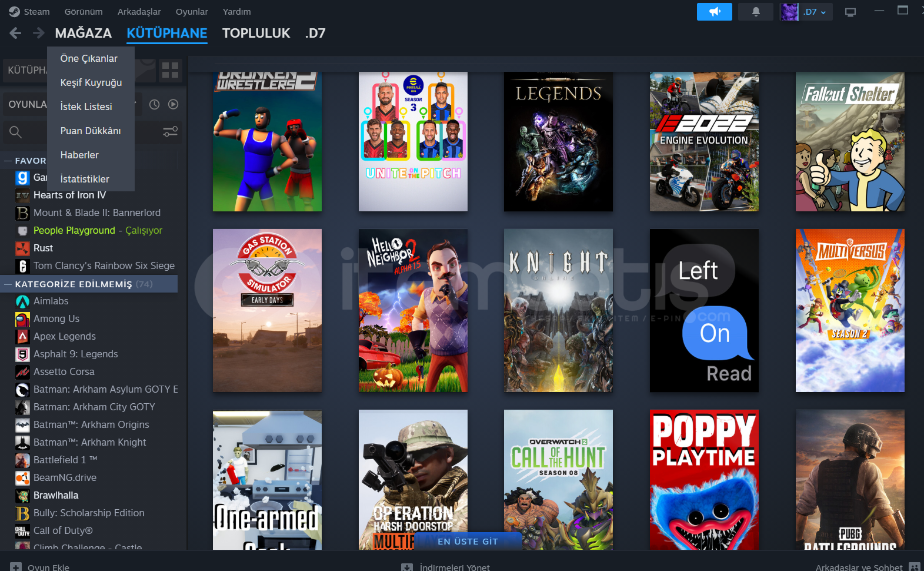
Task: Open the announcements megaphone button
Action: [x=714, y=12]
